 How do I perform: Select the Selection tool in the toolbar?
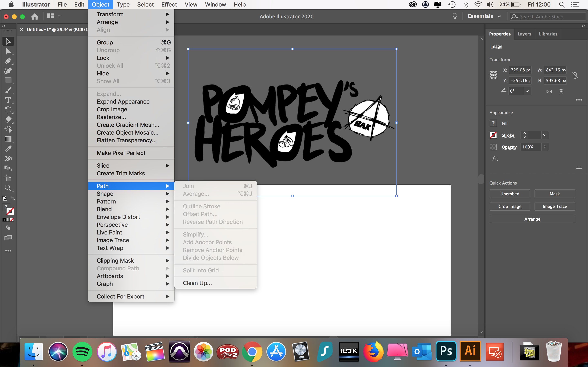tap(8, 41)
